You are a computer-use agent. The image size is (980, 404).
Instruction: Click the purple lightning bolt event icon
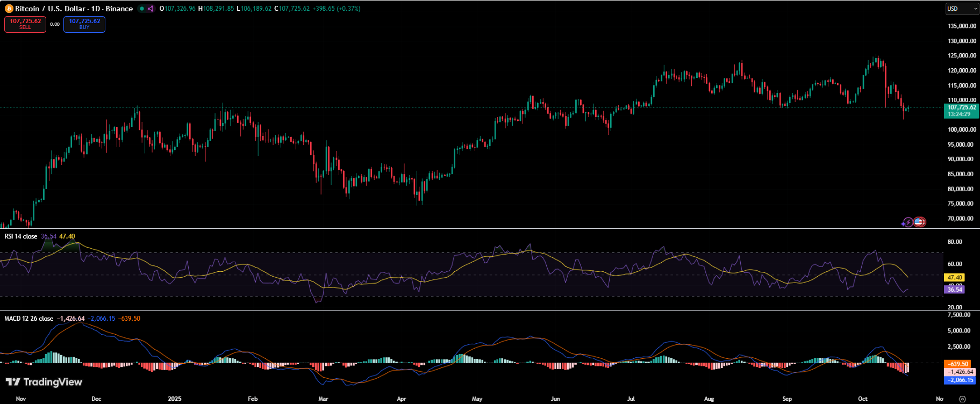click(907, 222)
